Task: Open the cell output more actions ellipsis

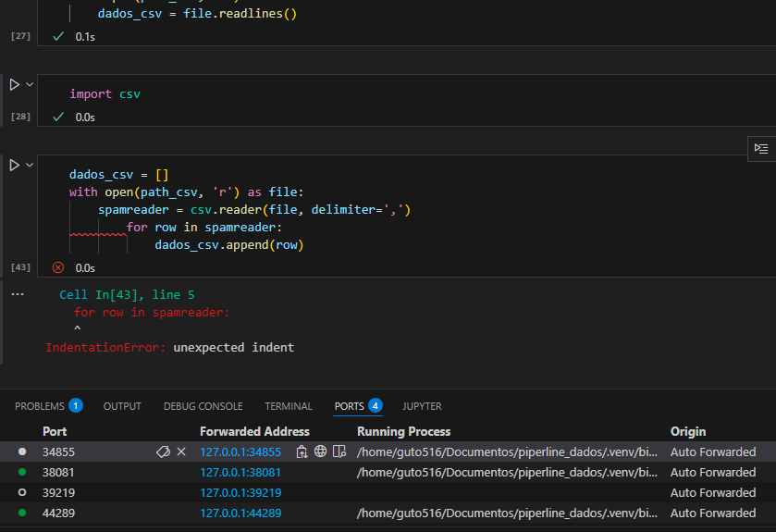Action: tap(18, 294)
